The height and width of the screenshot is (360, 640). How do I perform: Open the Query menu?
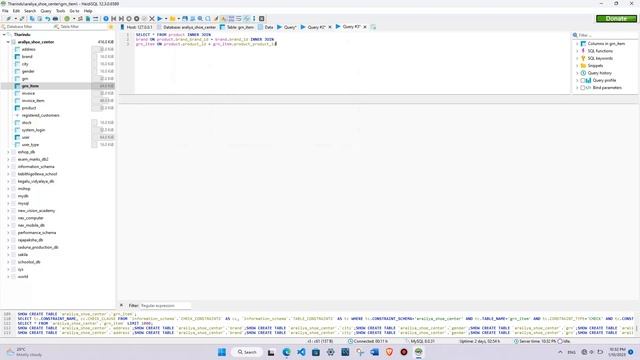click(x=46, y=11)
